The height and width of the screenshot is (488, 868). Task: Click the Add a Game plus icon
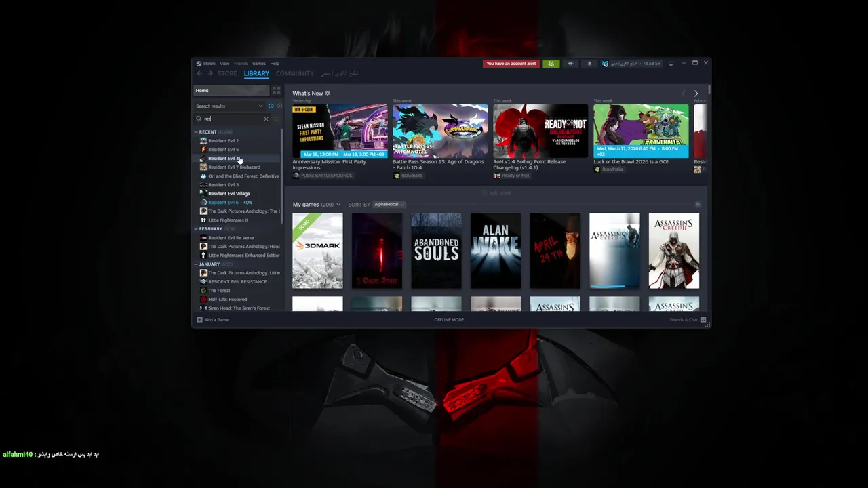point(200,319)
